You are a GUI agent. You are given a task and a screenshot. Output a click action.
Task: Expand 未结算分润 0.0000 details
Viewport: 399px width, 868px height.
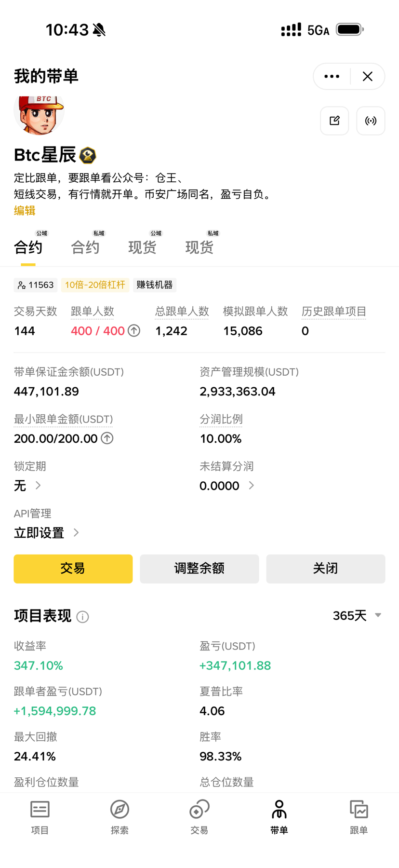(x=251, y=485)
